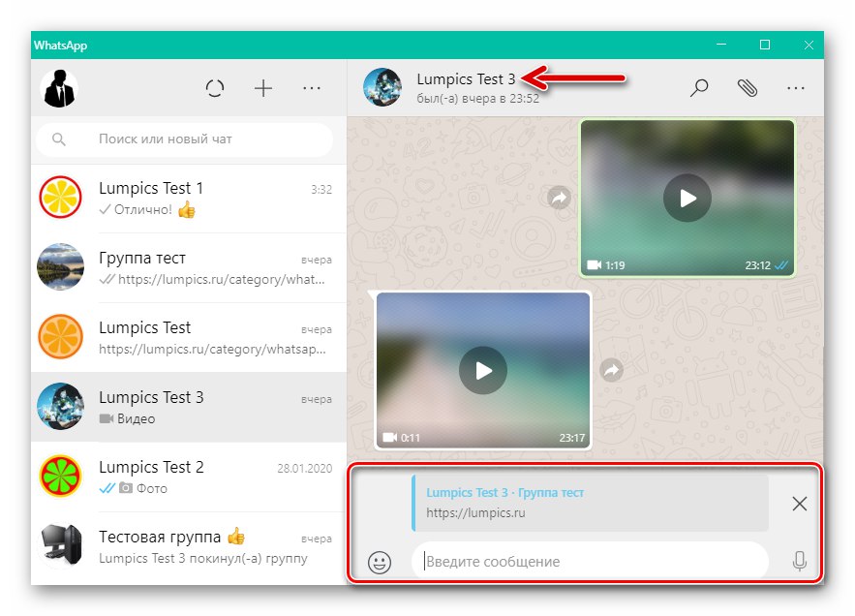
Task: Click the Lumpics Test 3 header avatar
Action: coord(382,87)
